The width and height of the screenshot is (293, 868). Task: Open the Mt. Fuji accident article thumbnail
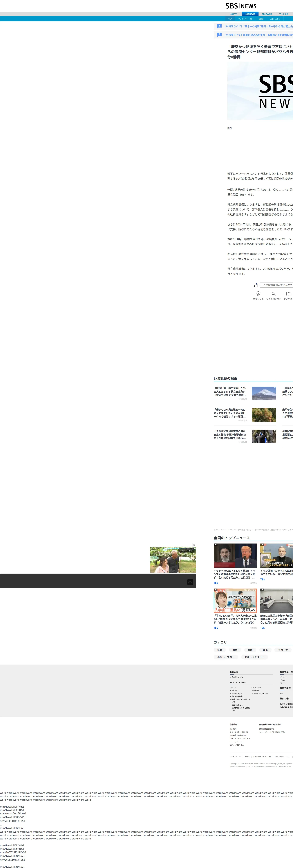coord(264,393)
